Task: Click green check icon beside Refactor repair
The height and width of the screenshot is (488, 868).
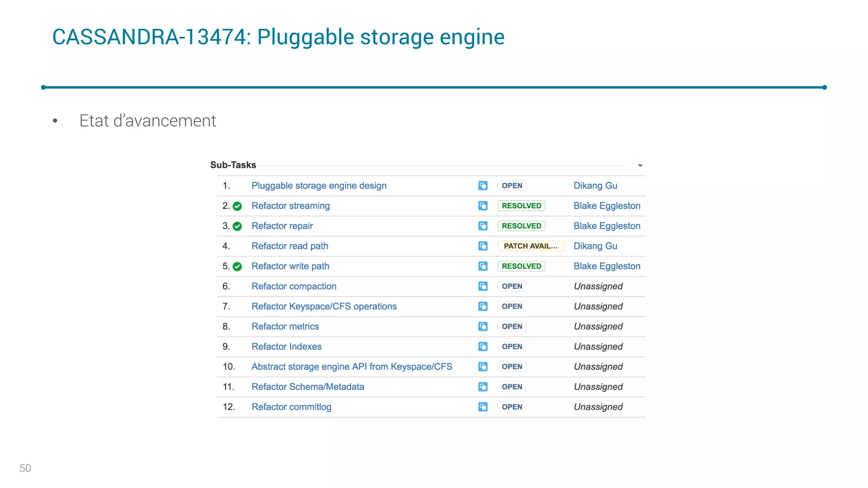Action: click(237, 226)
